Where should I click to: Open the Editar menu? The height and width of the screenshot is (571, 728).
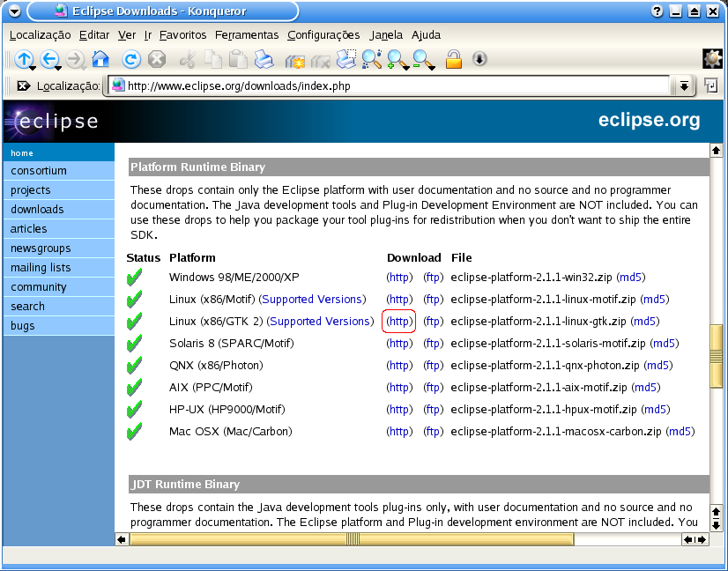coord(94,35)
